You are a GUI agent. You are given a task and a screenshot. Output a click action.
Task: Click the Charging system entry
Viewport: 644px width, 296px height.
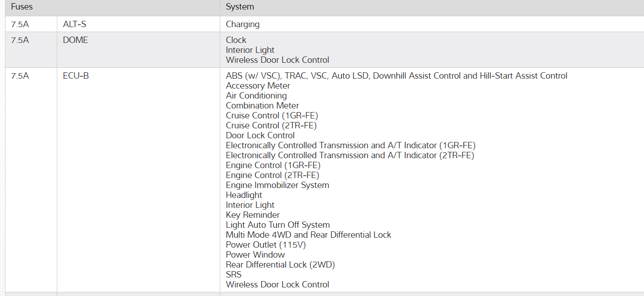coord(243,24)
